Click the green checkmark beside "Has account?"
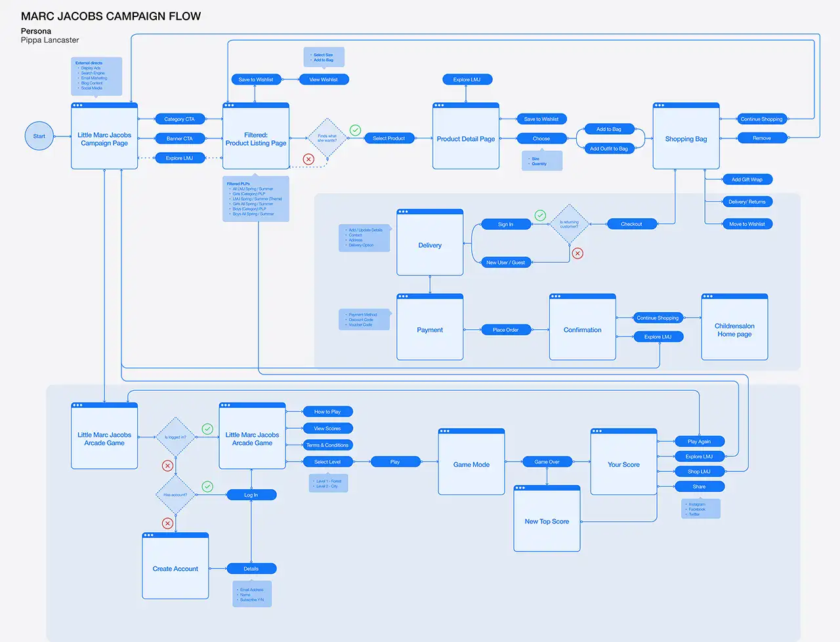The width and height of the screenshot is (840, 642). [x=207, y=487]
